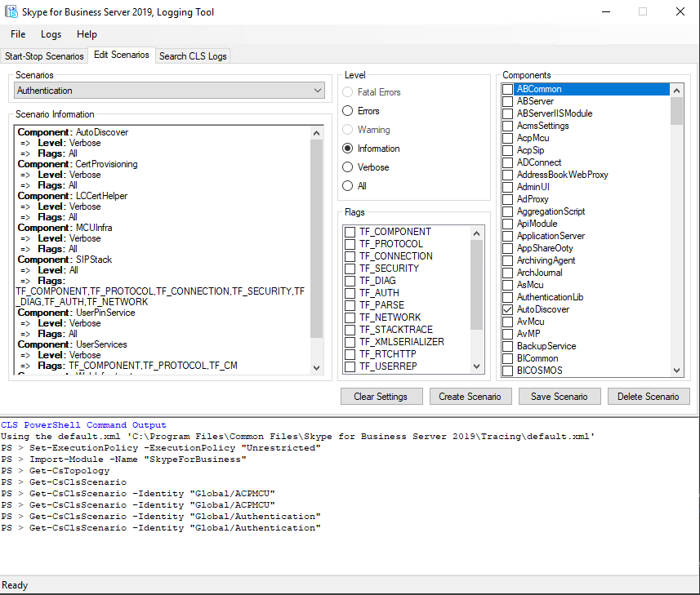Screen dimensions: 700x595
Task: Check the AddressBookWebProxy component
Action: (x=507, y=175)
